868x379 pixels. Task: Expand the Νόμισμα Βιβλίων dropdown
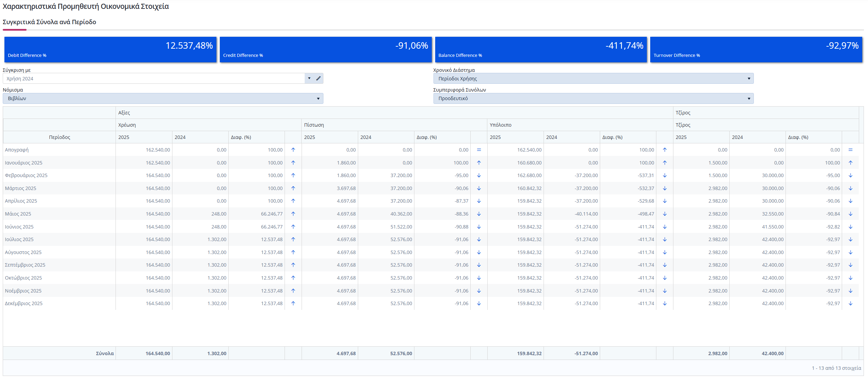(x=163, y=98)
